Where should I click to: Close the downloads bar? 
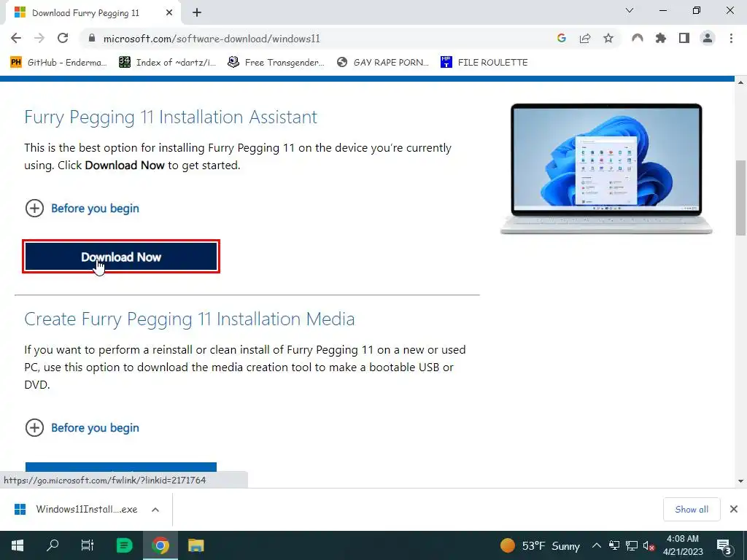[734, 510]
